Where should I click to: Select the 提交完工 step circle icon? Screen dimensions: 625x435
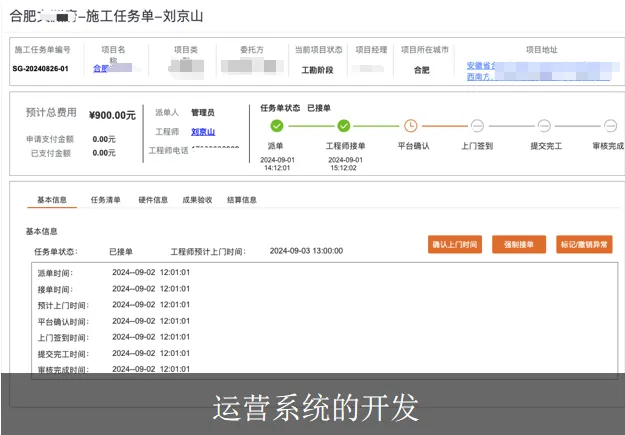(x=544, y=126)
